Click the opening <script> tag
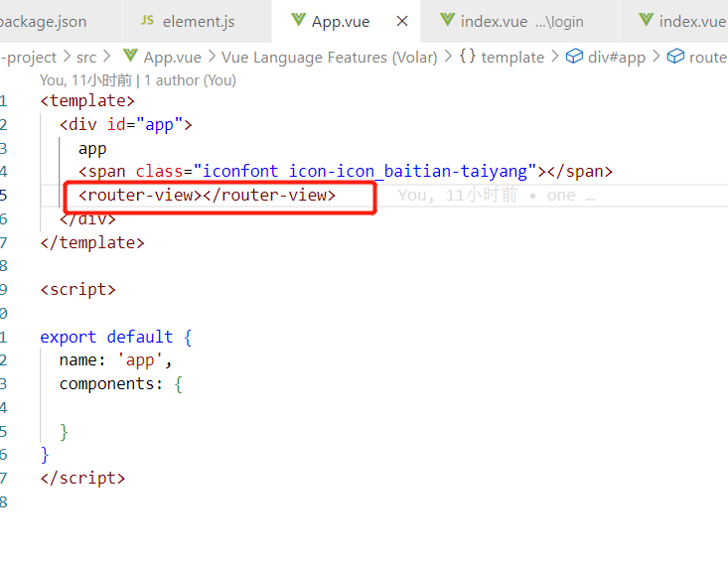 coord(77,290)
